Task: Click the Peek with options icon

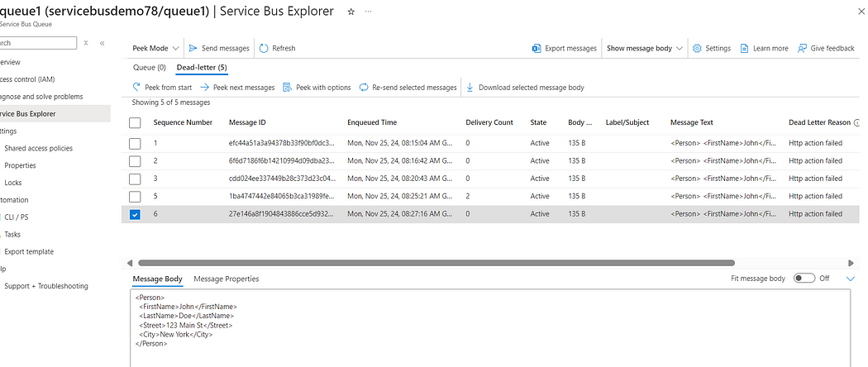Action: pyautogui.click(x=287, y=87)
